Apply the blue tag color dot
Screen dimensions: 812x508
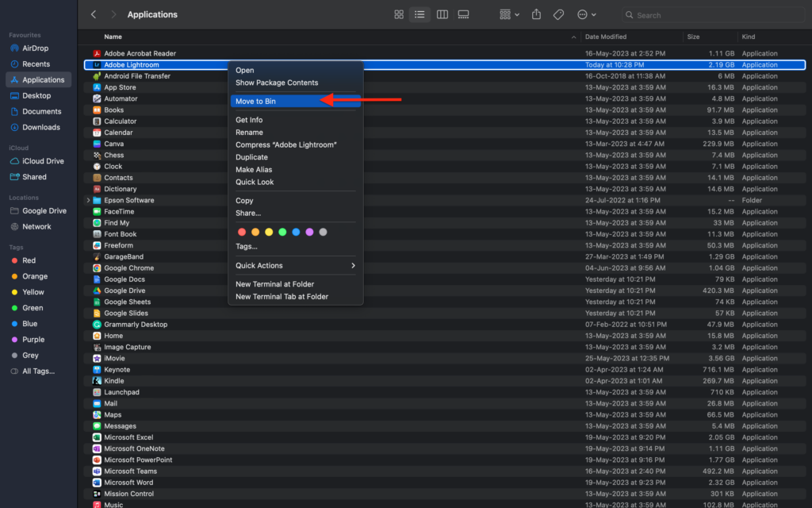pos(296,233)
